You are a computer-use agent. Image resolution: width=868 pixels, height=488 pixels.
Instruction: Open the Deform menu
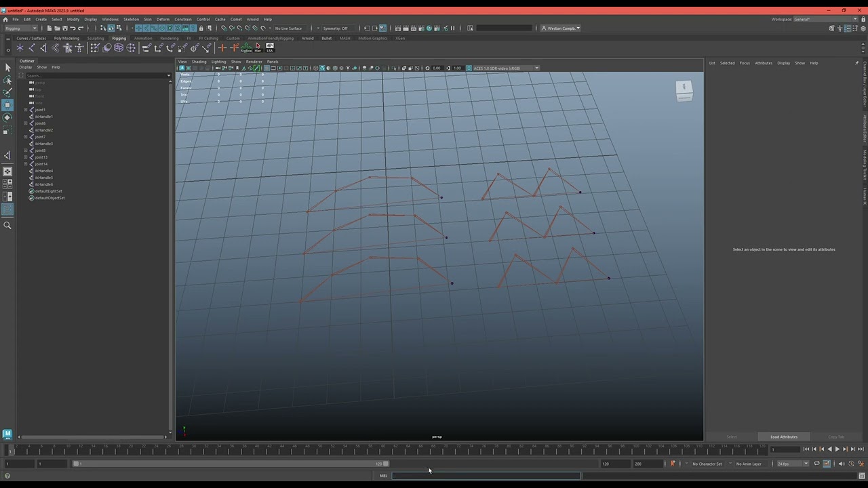pos(163,19)
